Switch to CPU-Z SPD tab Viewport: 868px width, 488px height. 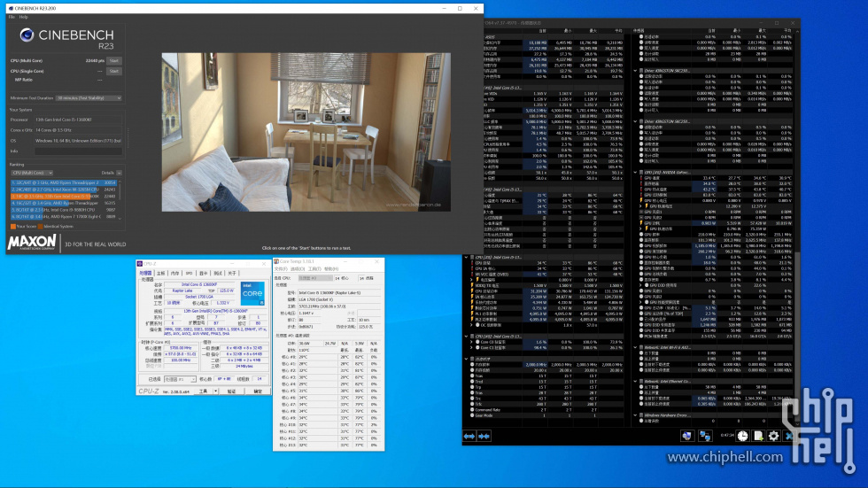click(190, 274)
